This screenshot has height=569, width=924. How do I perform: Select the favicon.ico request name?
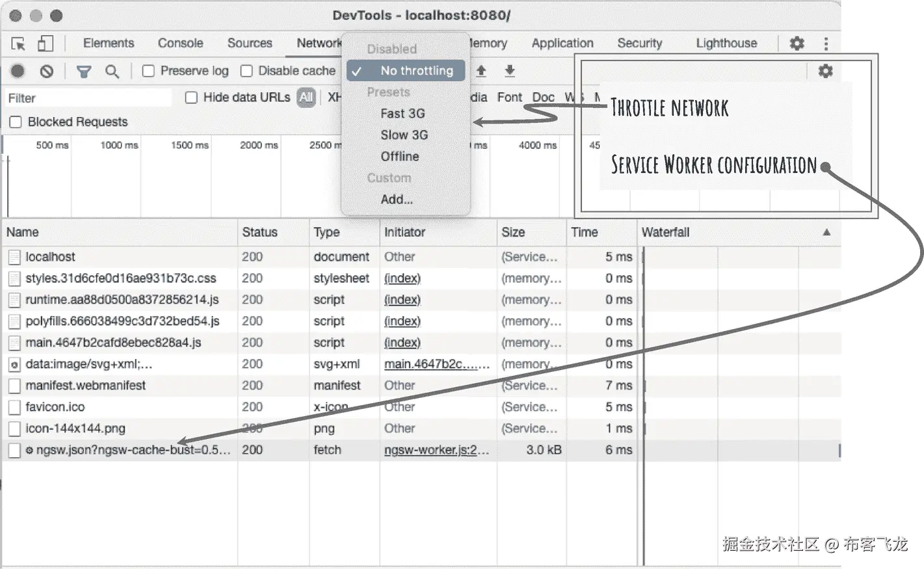(55, 407)
